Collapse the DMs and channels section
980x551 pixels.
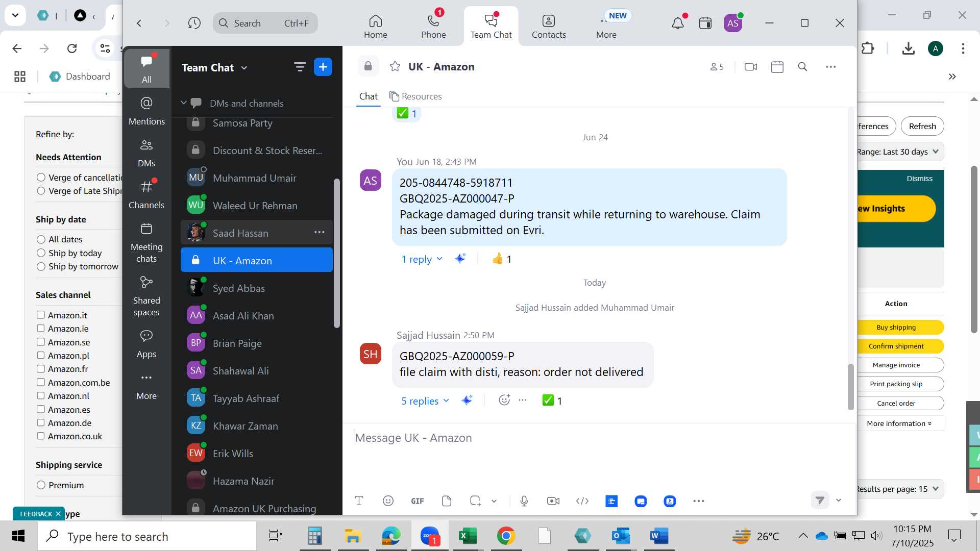(x=183, y=103)
